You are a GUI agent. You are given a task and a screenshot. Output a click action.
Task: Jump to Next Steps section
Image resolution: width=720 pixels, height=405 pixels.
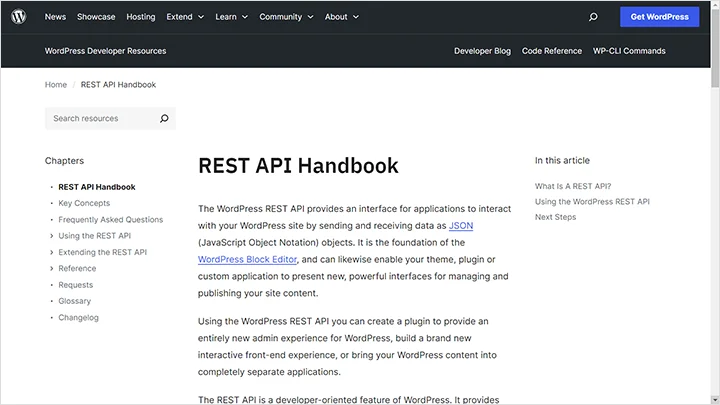(555, 217)
